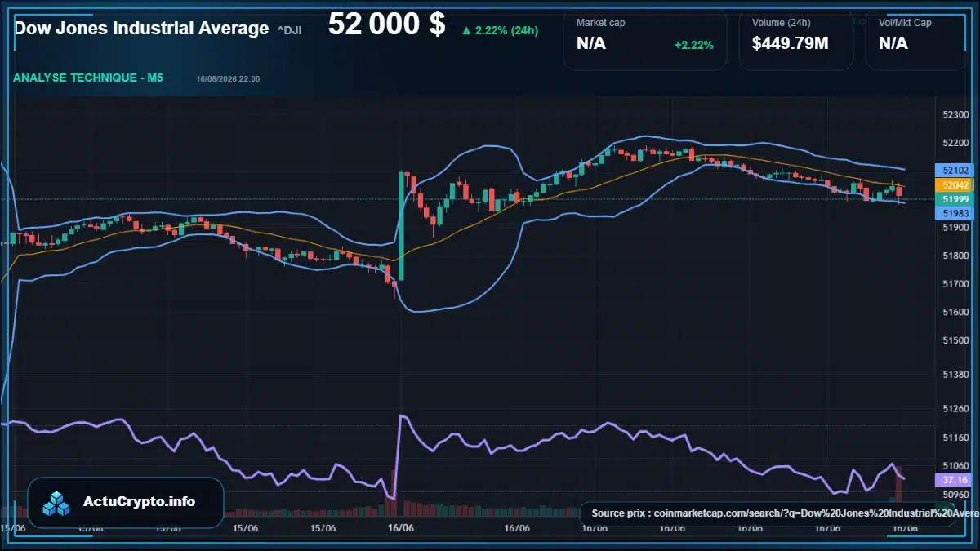This screenshot has height=551, width=980.
Task: Click the $449.79M volume value
Action: click(791, 44)
